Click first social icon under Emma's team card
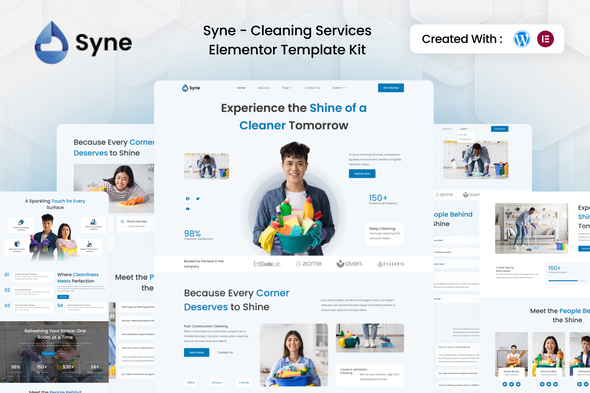 542,384
